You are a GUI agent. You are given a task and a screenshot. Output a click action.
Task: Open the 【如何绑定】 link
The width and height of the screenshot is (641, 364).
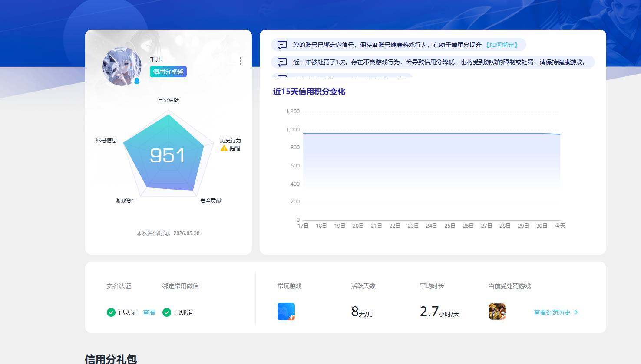click(502, 45)
